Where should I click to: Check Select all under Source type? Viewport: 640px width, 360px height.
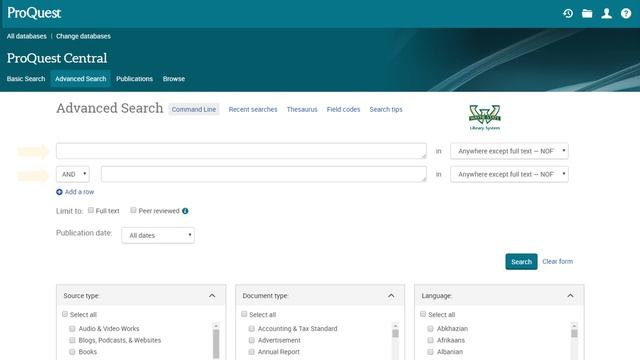(x=64, y=314)
